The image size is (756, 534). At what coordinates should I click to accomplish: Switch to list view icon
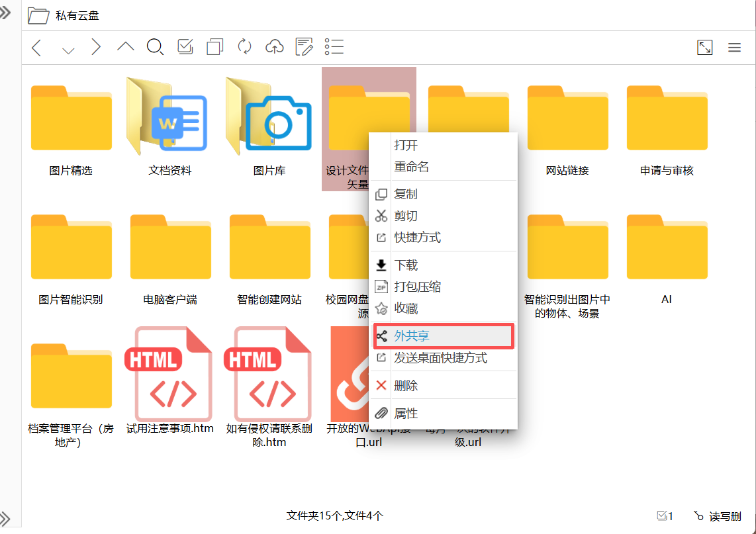[334, 47]
